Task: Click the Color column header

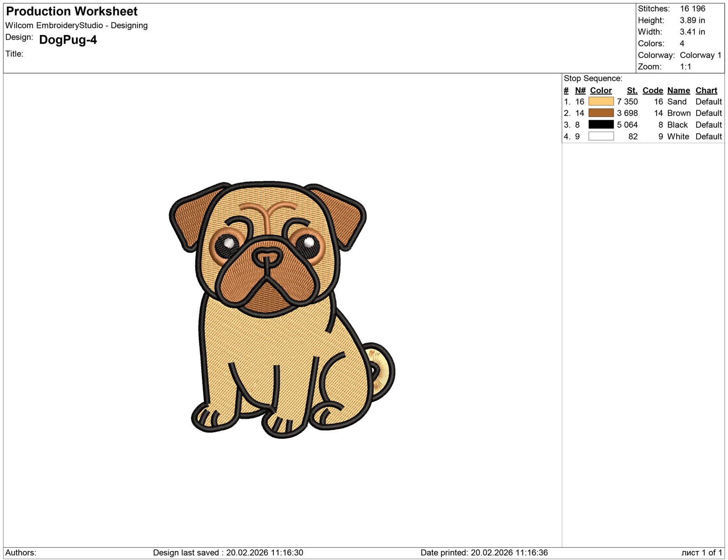Action: (x=600, y=90)
